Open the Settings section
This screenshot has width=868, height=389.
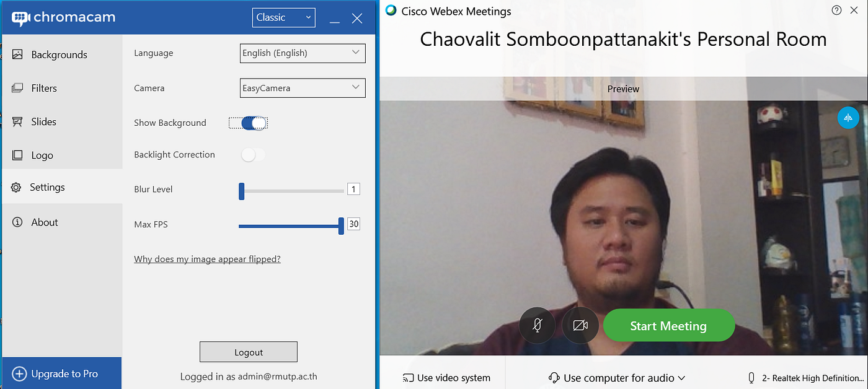click(x=62, y=187)
